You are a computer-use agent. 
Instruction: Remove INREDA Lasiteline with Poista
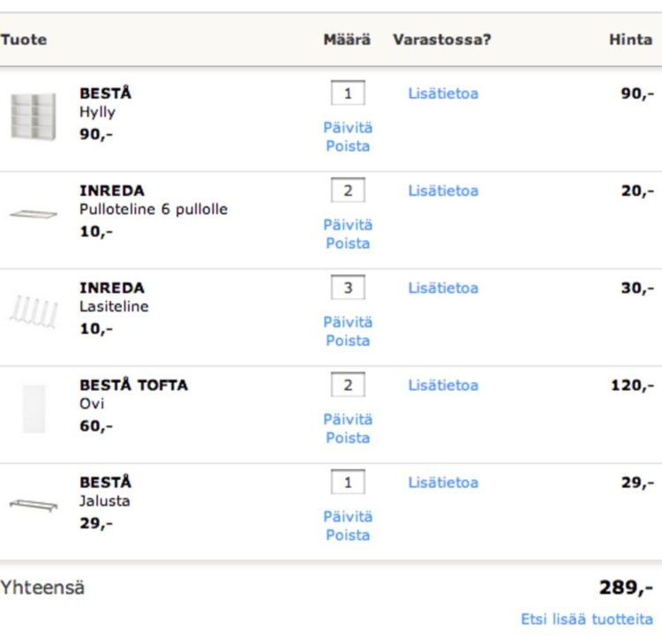click(x=348, y=341)
